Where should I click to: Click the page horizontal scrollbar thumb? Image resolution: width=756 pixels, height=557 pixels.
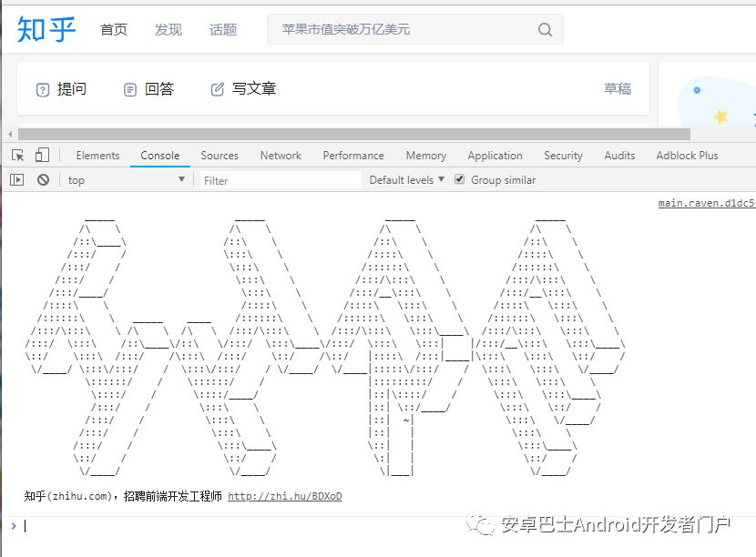pyautogui.click(x=354, y=134)
